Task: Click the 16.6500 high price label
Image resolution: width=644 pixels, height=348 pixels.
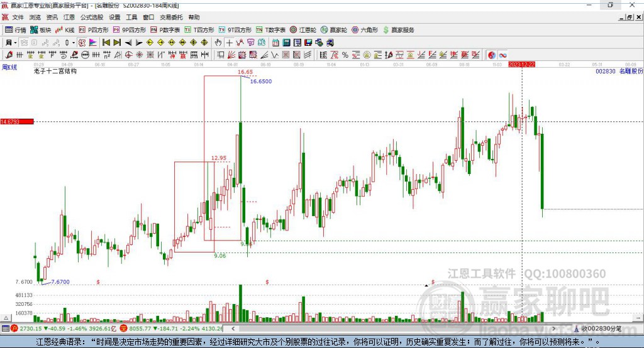Action: [261, 81]
